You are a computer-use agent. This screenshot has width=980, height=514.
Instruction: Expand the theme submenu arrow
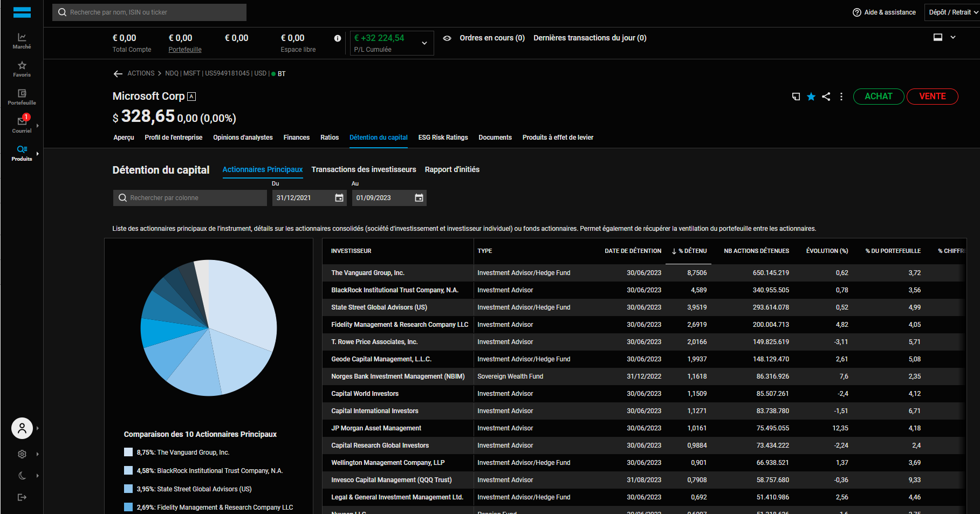[37, 476]
